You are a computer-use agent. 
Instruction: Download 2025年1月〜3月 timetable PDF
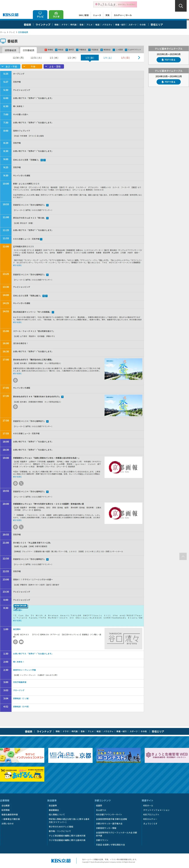pyautogui.click(x=169, y=60)
